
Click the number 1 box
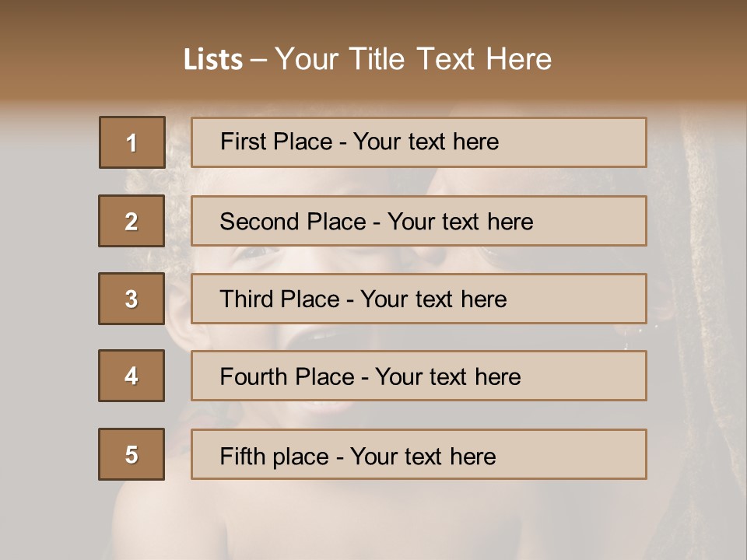click(132, 142)
